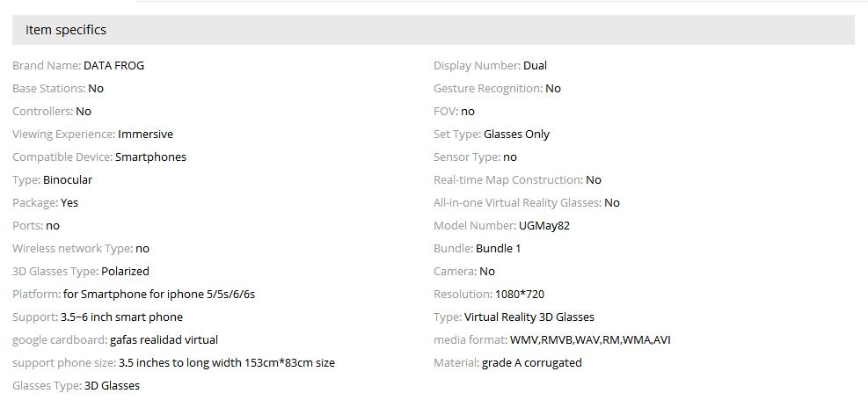Click the DATA FROG brand name value
The image size is (868, 408).
click(x=113, y=65)
